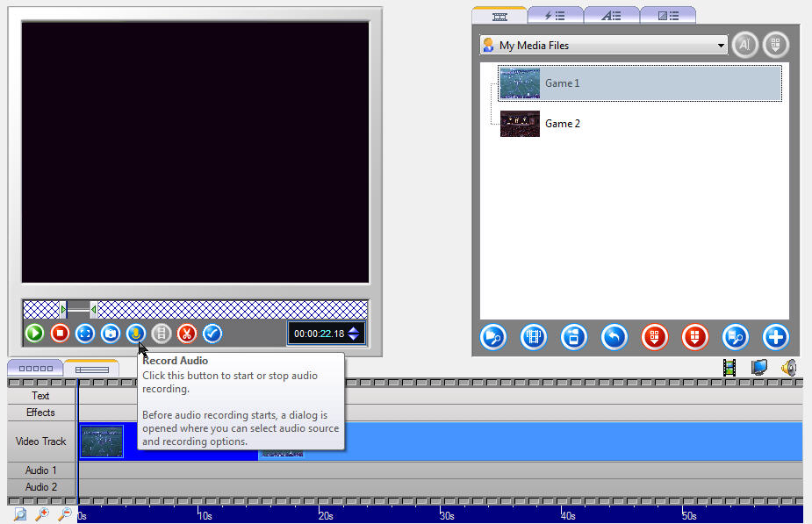Open the text titles tab

pyautogui.click(x=612, y=16)
